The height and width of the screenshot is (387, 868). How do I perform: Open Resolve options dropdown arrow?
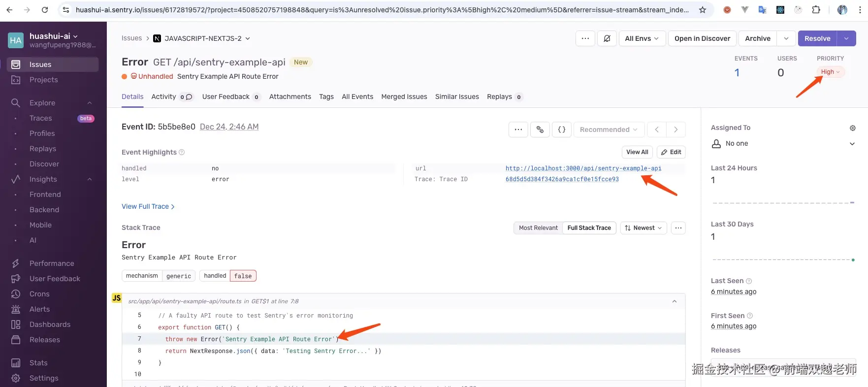tap(846, 38)
